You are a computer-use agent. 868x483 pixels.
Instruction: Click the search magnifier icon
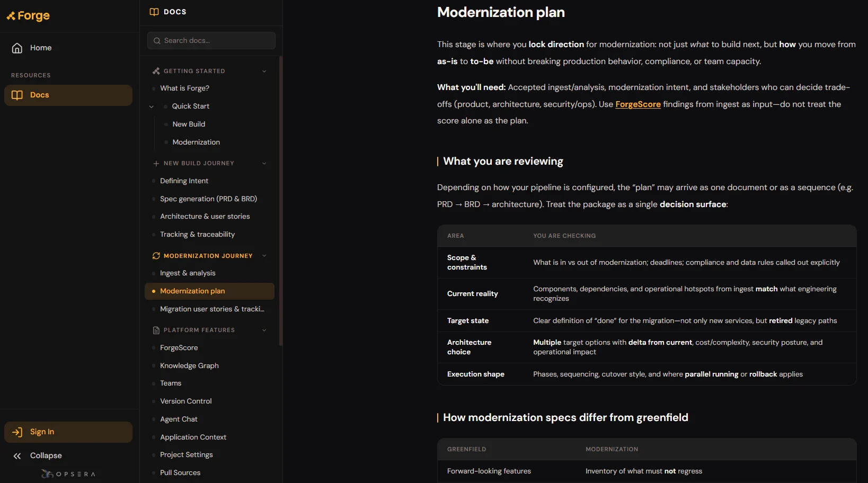157,41
